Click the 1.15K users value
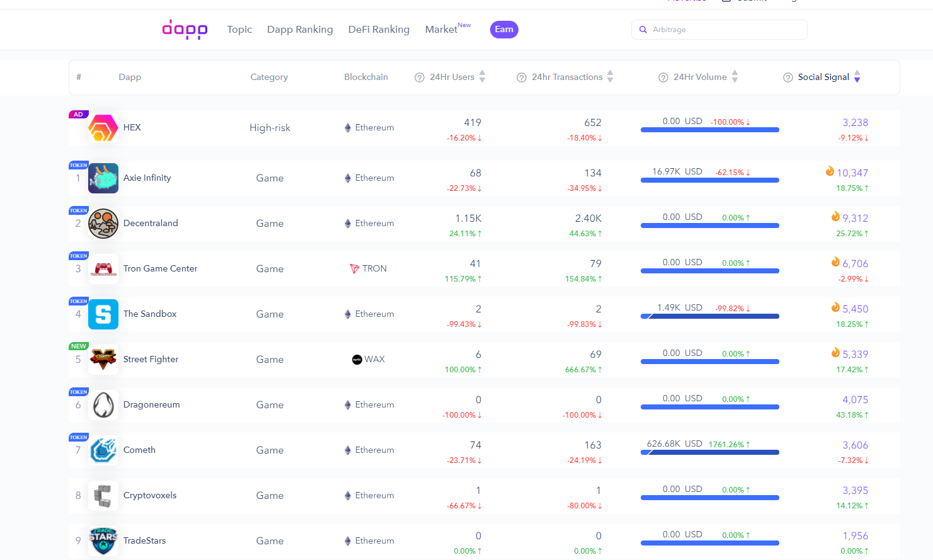Image resolution: width=933 pixels, height=560 pixels. [468, 219]
